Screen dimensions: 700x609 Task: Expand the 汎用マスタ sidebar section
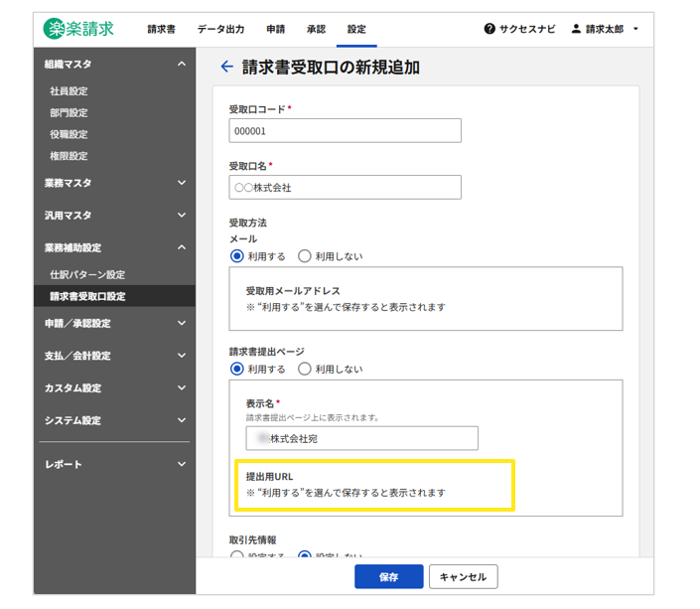[x=182, y=216]
